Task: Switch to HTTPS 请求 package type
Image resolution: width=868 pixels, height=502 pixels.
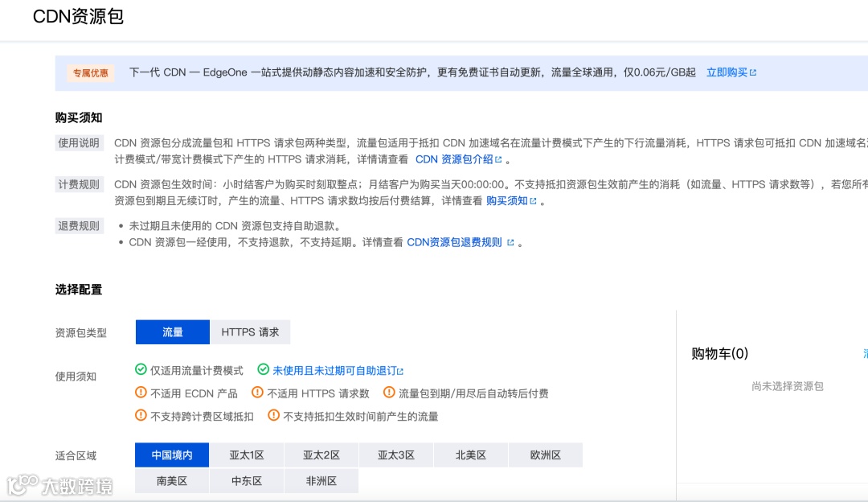Action: point(250,332)
